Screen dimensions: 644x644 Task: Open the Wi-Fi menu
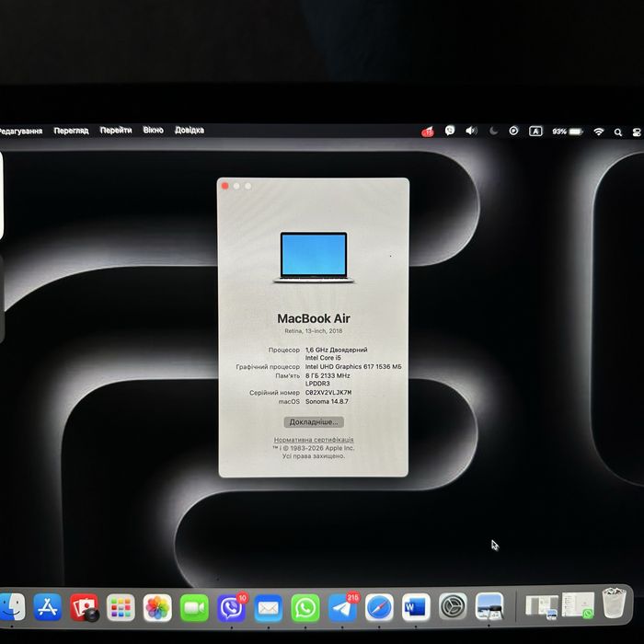[x=599, y=132]
